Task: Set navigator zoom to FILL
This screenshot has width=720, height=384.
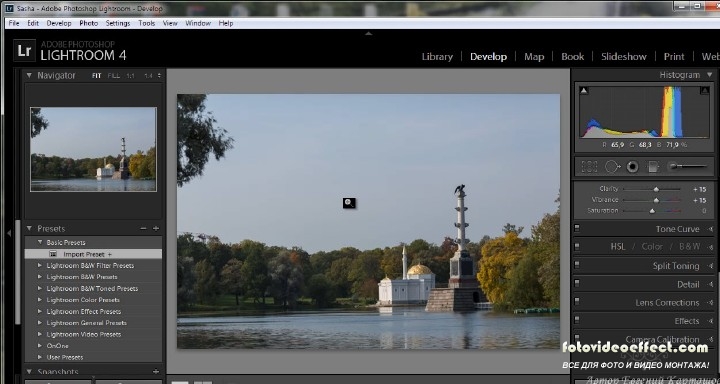Action: [113, 76]
